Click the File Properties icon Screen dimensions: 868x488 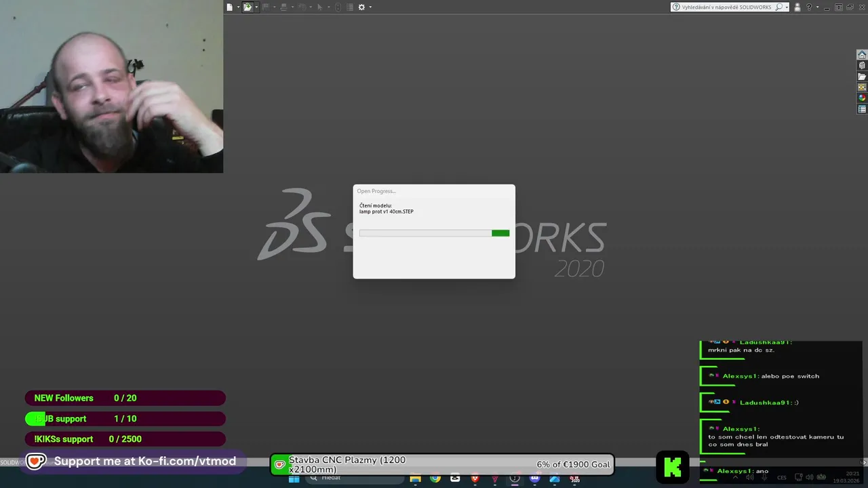[x=350, y=7]
